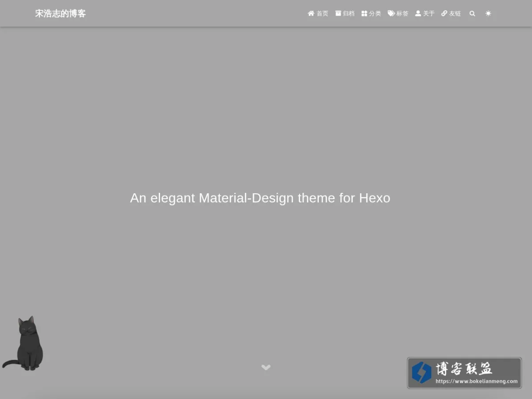The image size is (532, 399).
Task: Open the 标签 tags page
Action: 398,14
